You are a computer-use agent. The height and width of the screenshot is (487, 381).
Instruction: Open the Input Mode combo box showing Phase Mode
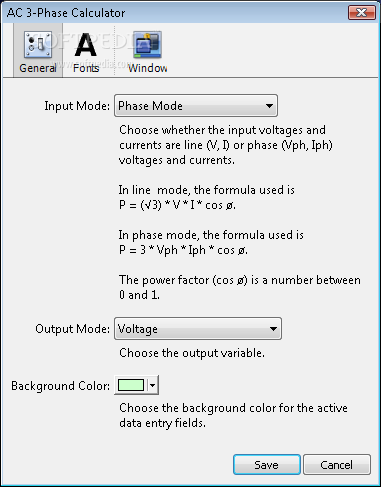coord(196,106)
